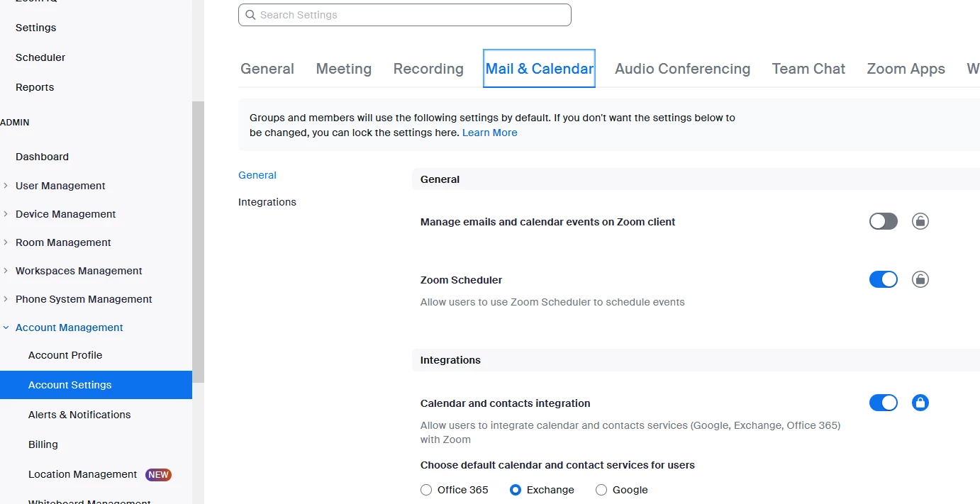
Task: Select the Office 365 radio button
Action: click(426, 490)
